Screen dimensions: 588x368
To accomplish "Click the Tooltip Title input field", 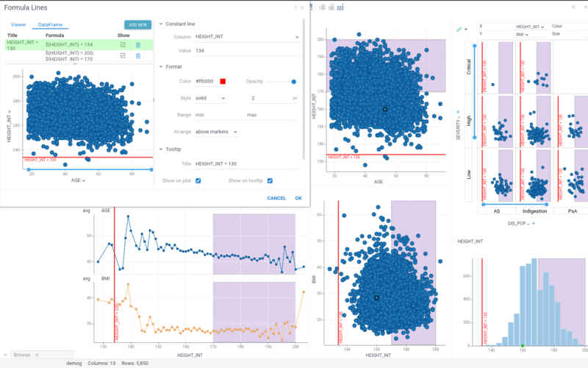I will coord(246,164).
